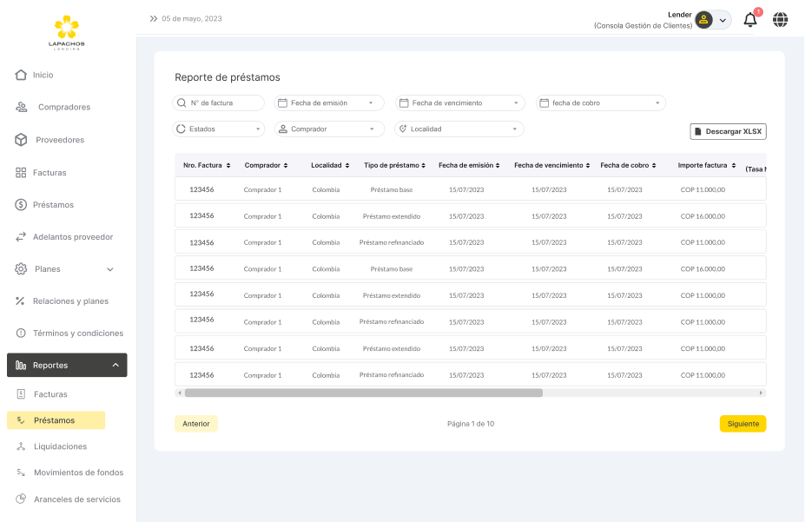Open Inicio from the home icon

point(21,75)
